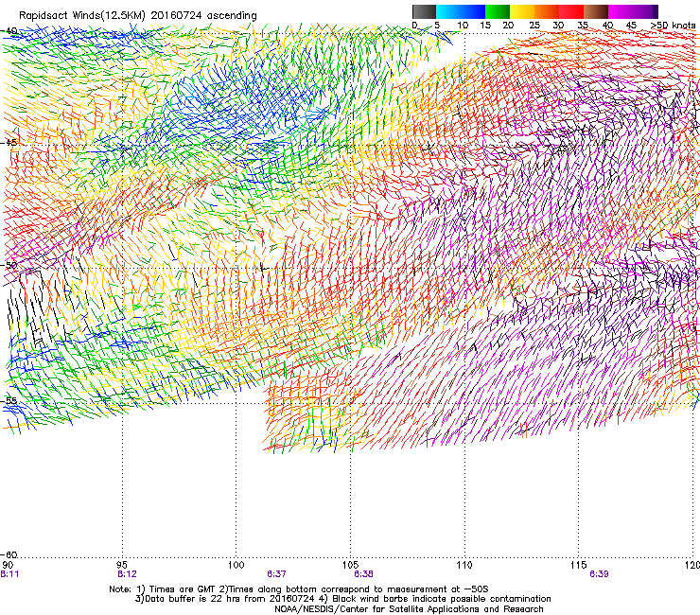Image resolution: width=700 pixels, height=615 pixels.
Task: Click the purple time stamp '8:12'
Action: 127,574
